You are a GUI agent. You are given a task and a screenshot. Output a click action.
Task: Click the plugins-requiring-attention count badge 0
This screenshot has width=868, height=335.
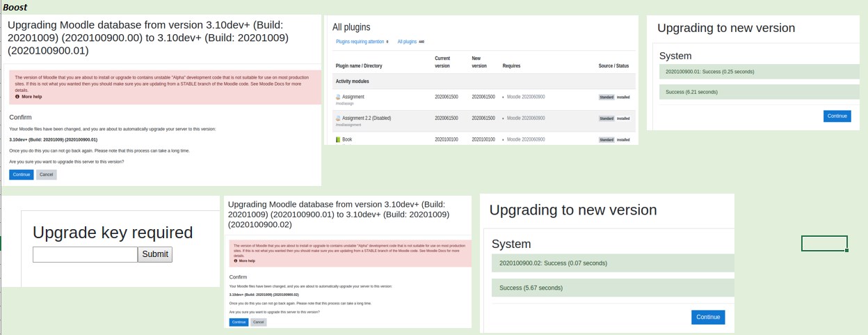pos(387,42)
